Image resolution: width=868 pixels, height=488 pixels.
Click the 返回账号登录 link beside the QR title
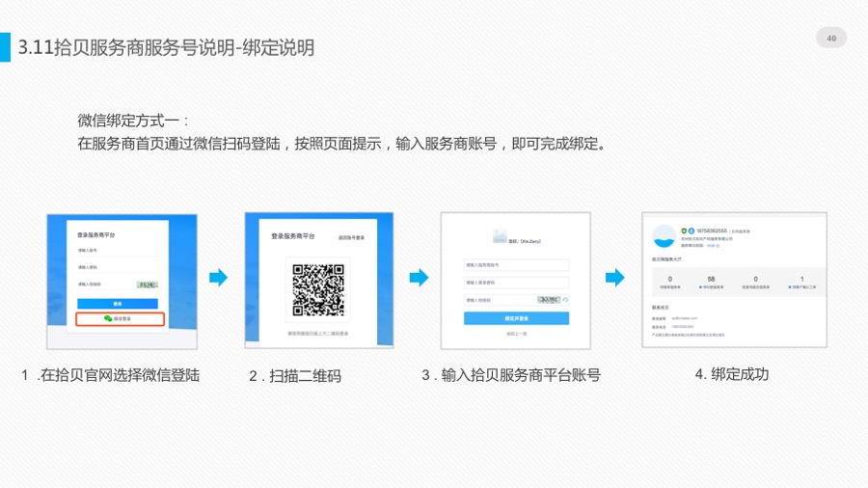point(351,237)
